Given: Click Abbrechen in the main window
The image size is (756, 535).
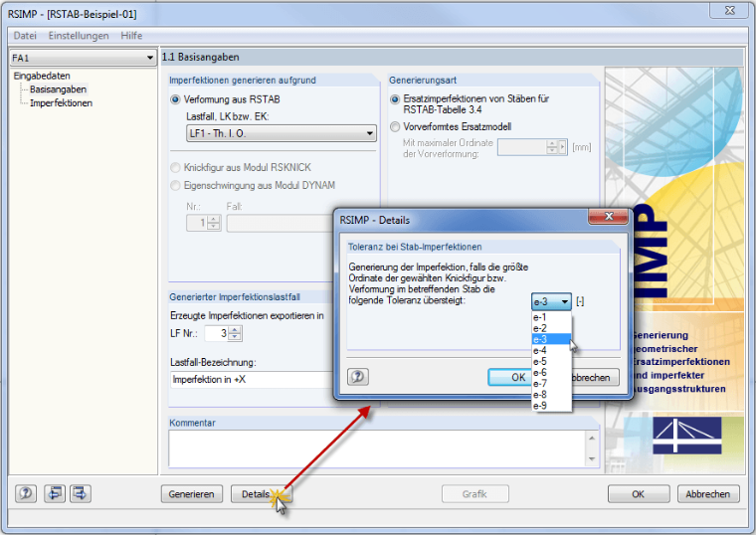Looking at the screenshot, I should tap(708, 494).
